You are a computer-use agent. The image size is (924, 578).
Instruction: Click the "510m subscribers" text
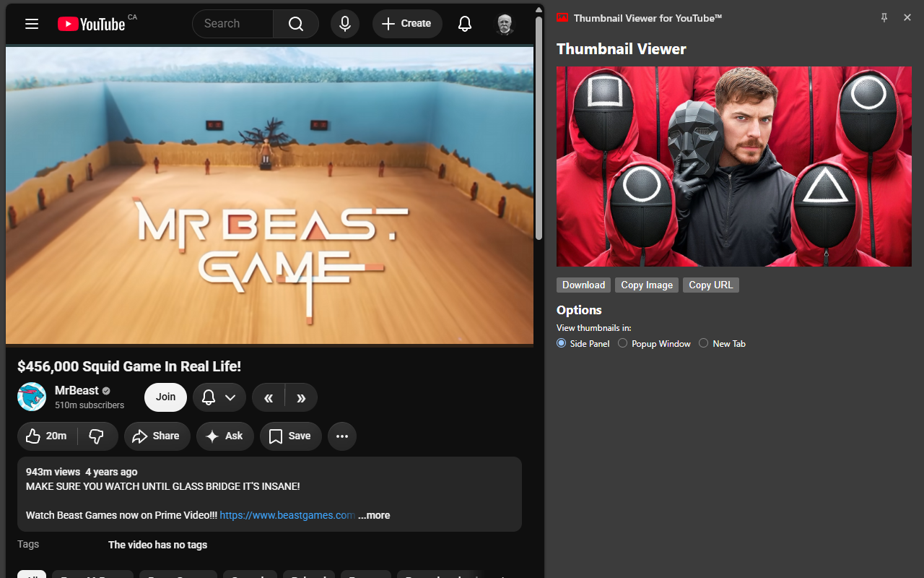click(x=90, y=405)
